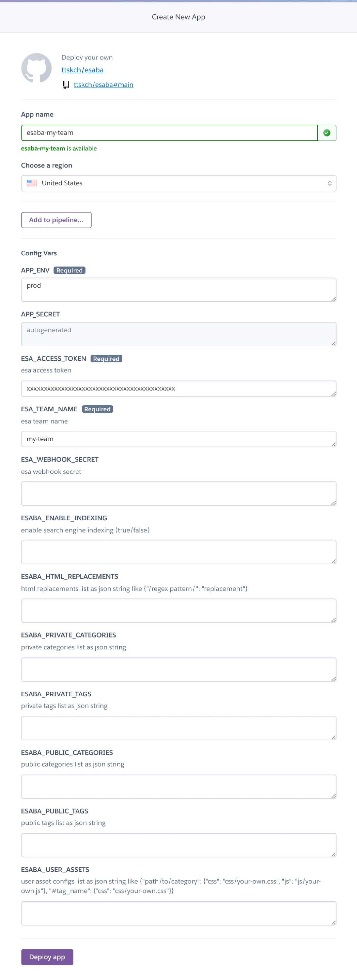
Task: Click the Add to pipeline button
Action: point(56,220)
